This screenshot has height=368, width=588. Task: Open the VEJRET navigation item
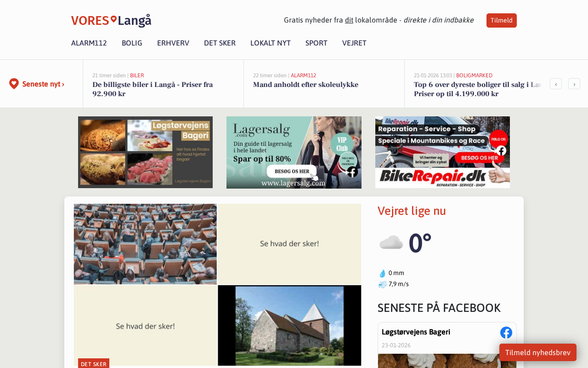pyautogui.click(x=354, y=43)
